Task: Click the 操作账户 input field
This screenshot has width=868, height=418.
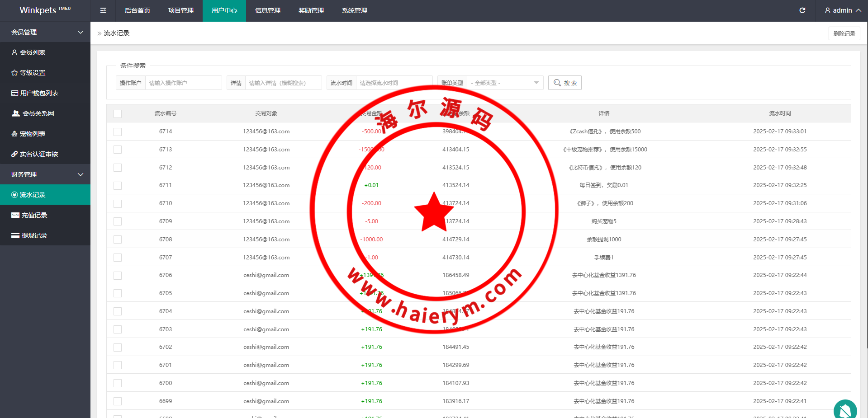Action: click(183, 83)
